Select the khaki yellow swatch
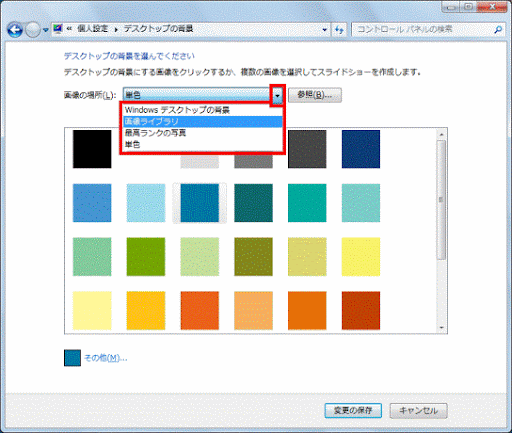The image size is (512, 433). point(307,257)
